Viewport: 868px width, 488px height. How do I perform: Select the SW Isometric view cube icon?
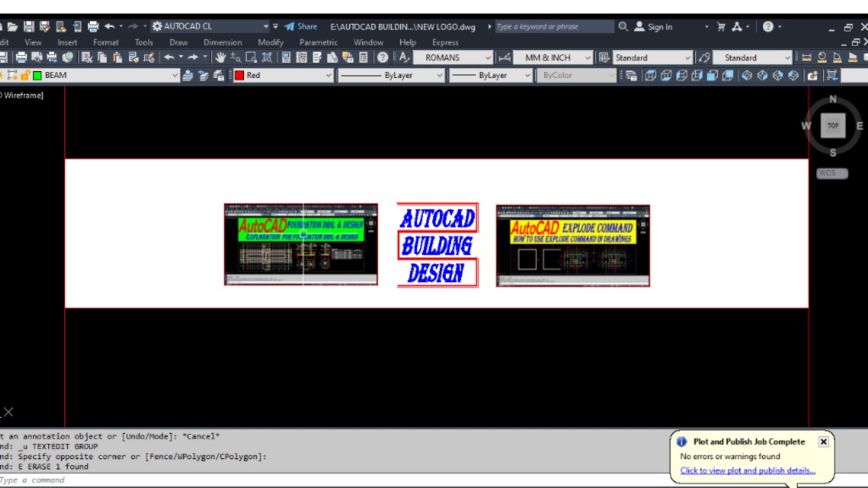point(747,75)
